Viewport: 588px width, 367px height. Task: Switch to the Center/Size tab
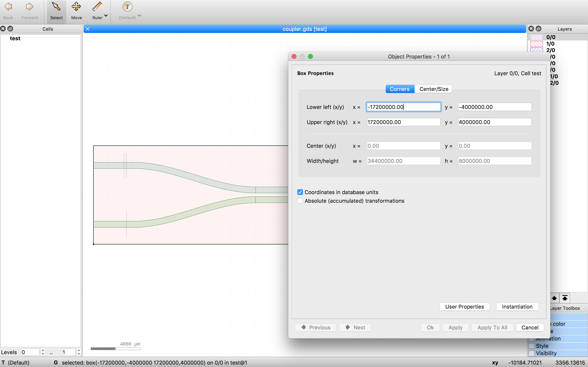(x=433, y=89)
